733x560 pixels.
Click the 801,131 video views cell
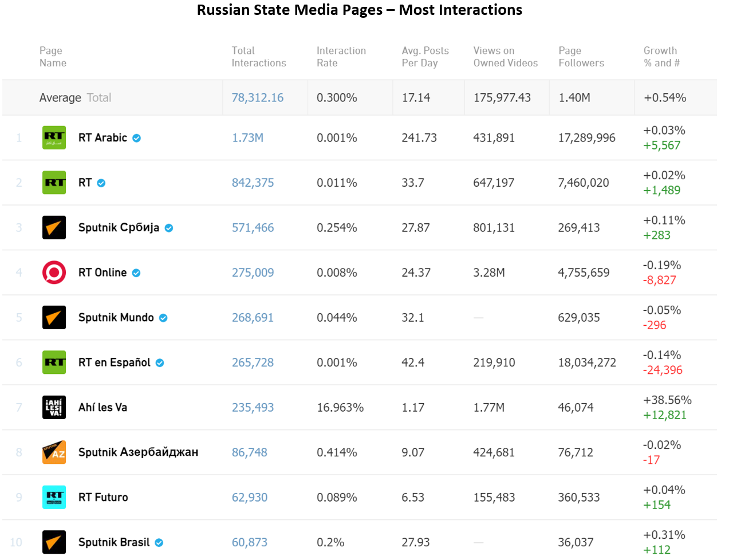(x=494, y=228)
